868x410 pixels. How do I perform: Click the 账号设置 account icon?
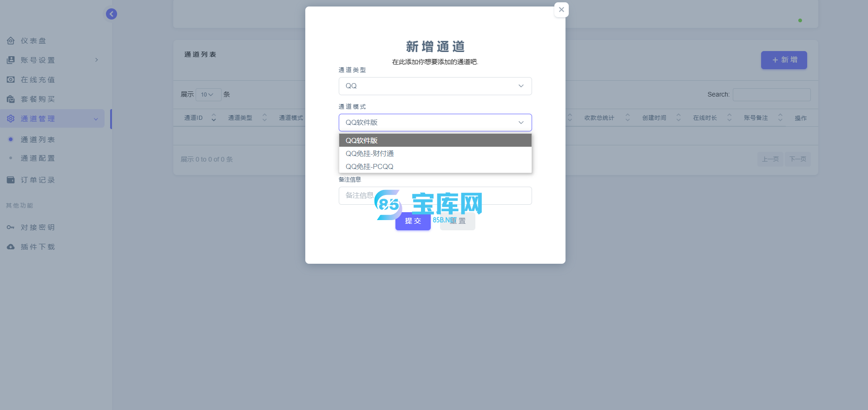[x=11, y=60]
